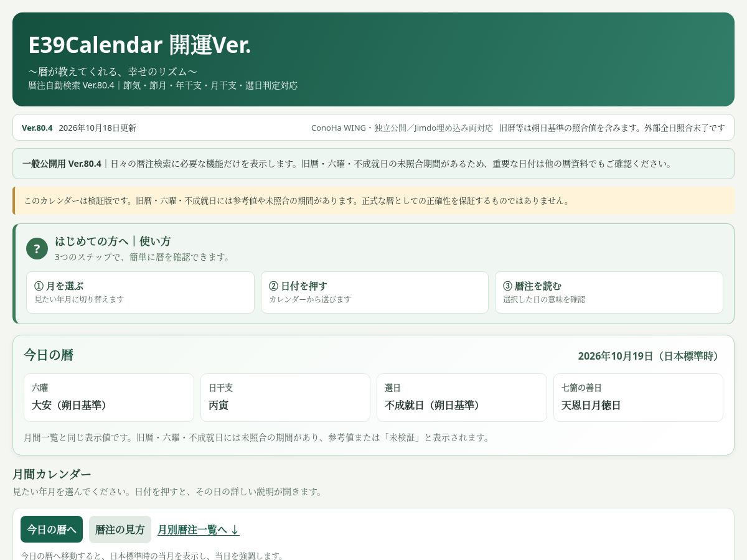The height and width of the screenshot is (560, 747).
Task: Click the 2026年10月18日更新 date text
Action: 97,128
